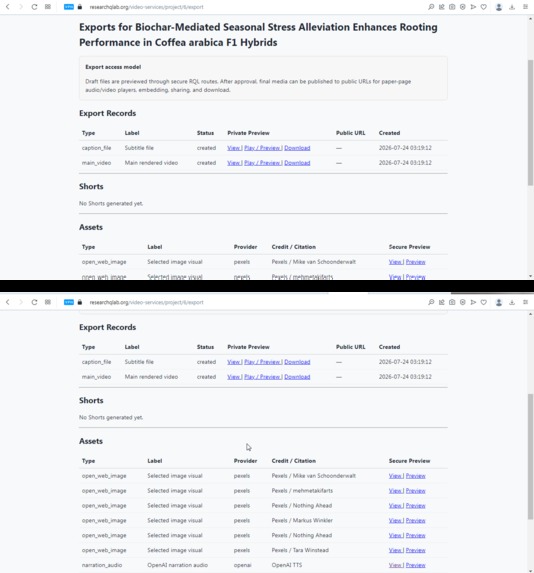Open the magnifier search icon in the bottom toolbar
This screenshot has height=573, width=534.
coord(431,302)
